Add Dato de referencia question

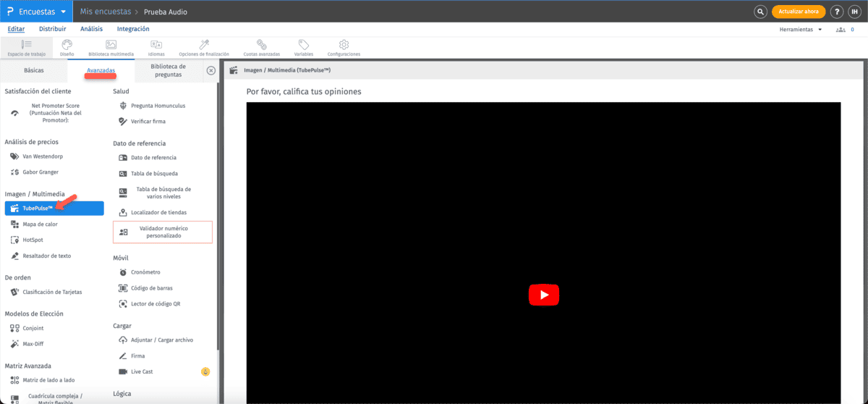[153, 158]
